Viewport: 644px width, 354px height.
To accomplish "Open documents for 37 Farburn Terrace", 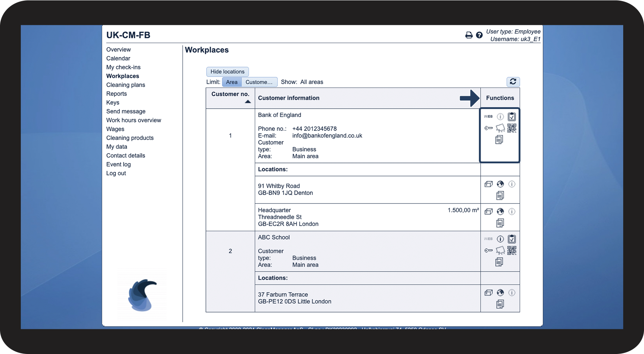I will coord(500,304).
